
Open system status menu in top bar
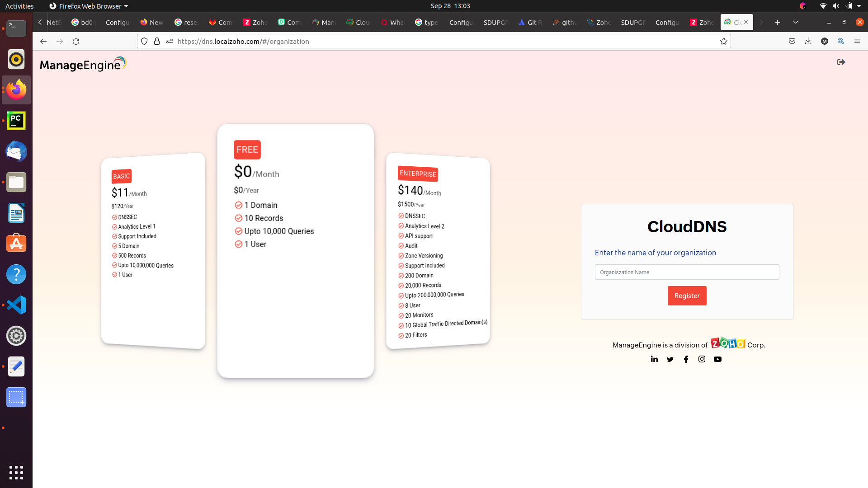coord(840,6)
